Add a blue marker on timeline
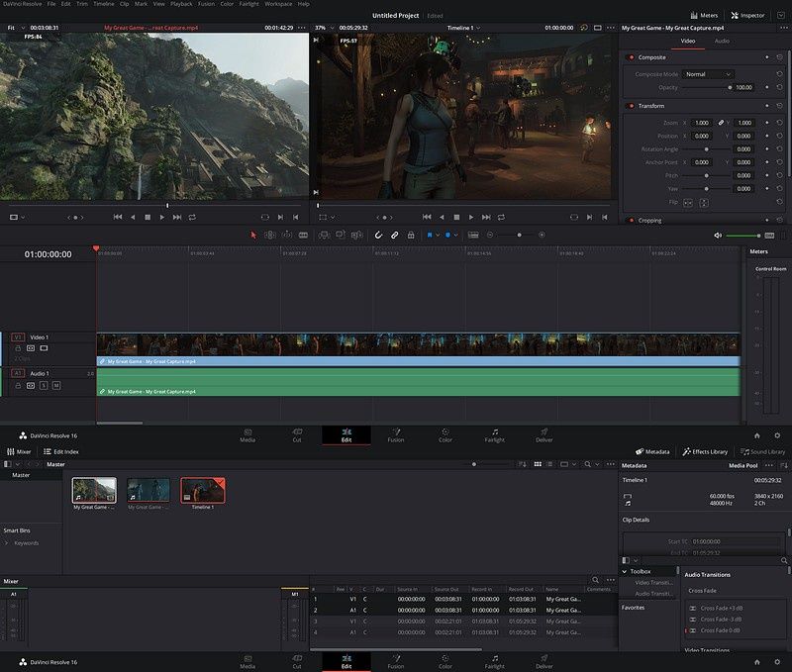 click(447, 236)
